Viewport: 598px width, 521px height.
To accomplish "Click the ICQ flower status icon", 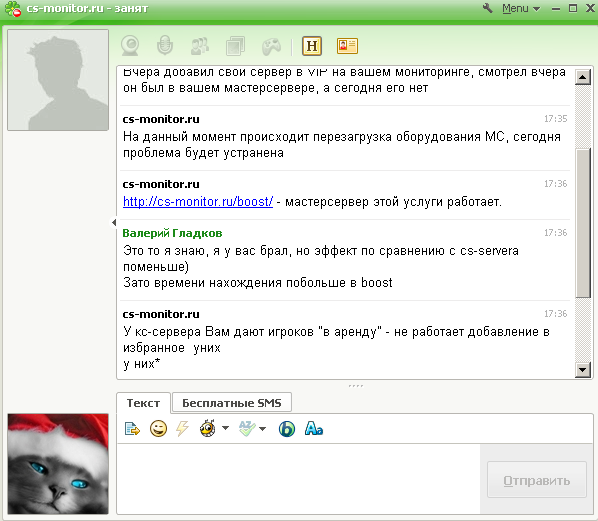I will [x=13, y=9].
